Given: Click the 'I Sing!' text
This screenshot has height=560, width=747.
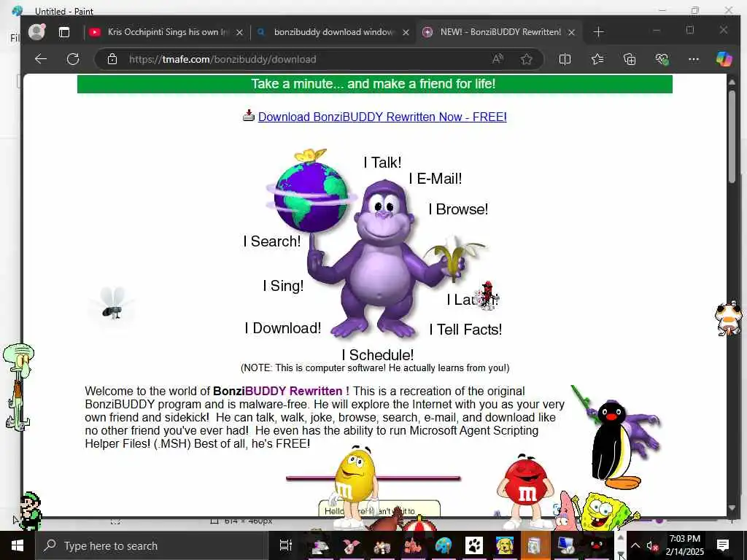Looking at the screenshot, I should pyautogui.click(x=284, y=286).
